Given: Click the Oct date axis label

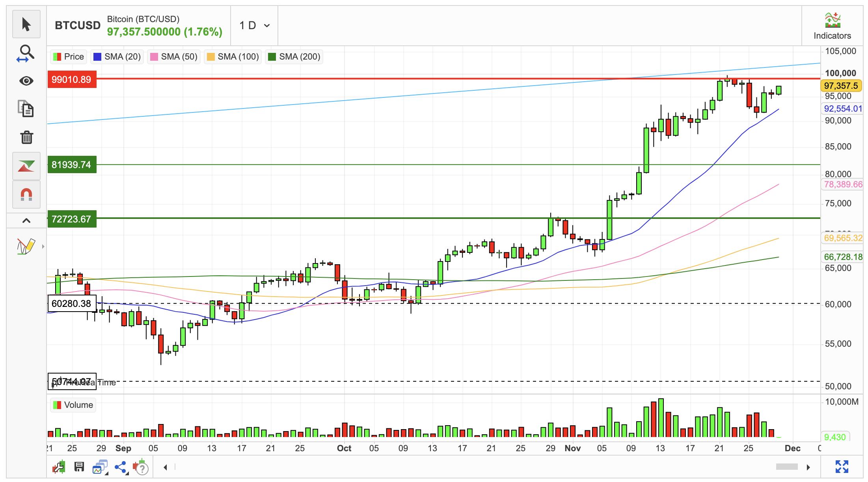Looking at the screenshot, I should [344, 448].
